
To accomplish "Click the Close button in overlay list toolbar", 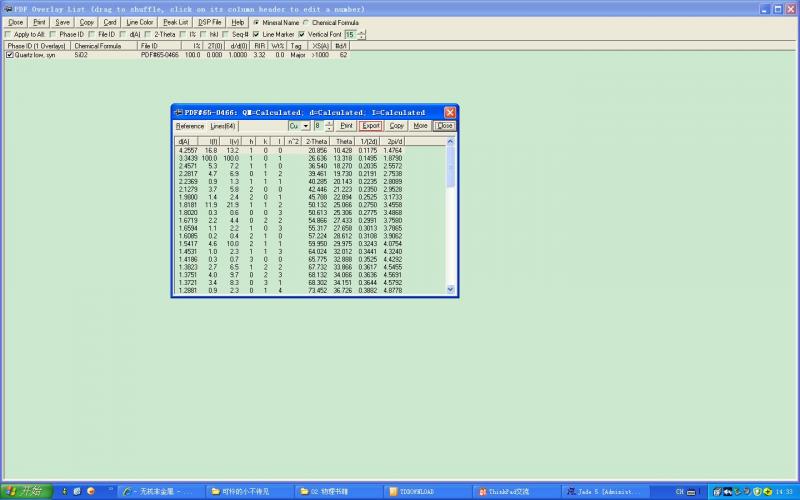I will click(x=16, y=22).
